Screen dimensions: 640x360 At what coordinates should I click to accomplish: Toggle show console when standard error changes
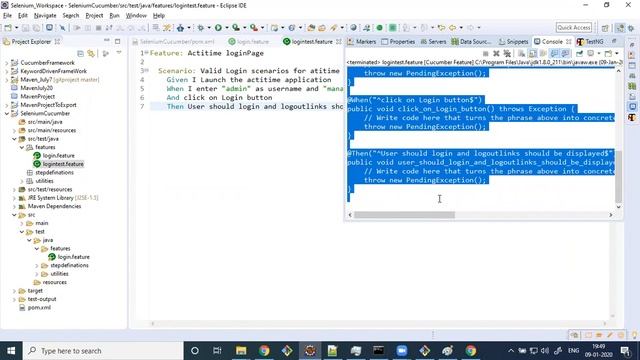coord(565,53)
